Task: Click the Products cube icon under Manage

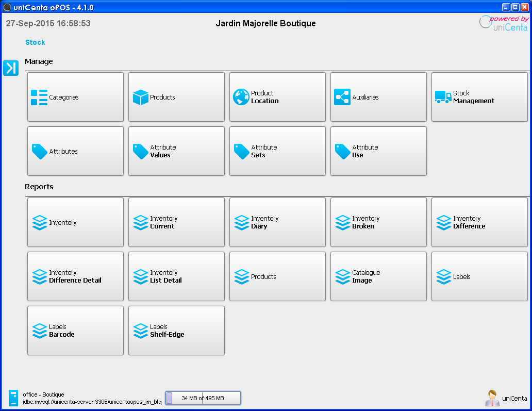Action: 140,97
